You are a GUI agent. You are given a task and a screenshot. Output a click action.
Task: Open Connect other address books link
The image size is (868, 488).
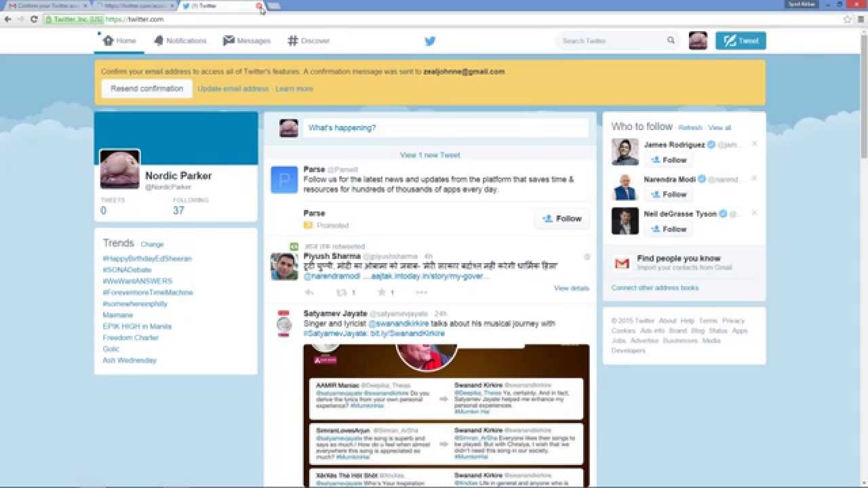point(654,288)
